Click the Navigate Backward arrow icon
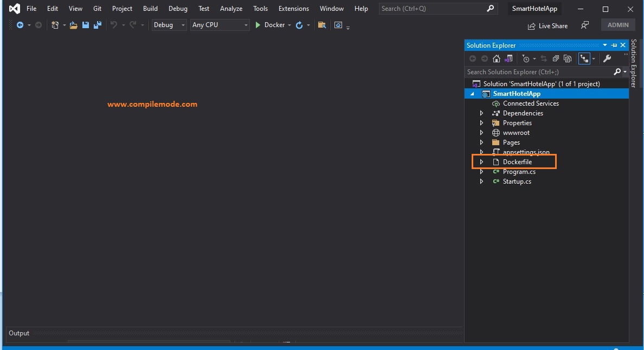The width and height of the screenshot is (644, 350). coord(20,25)
